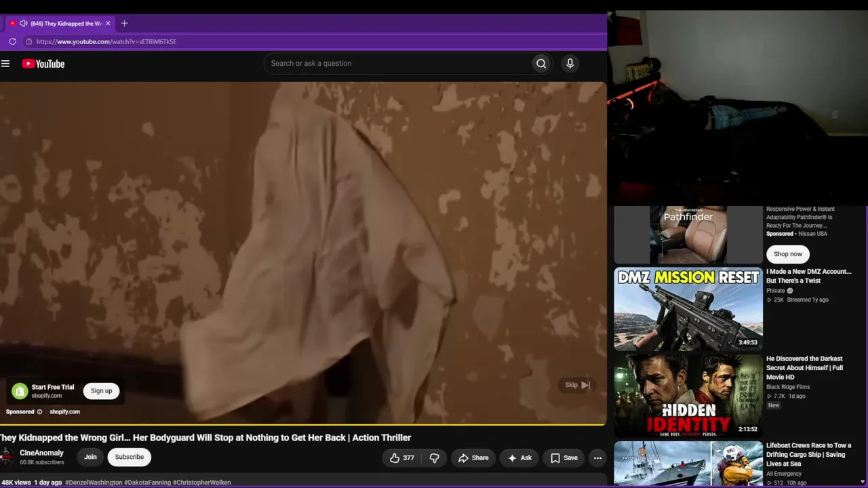Close the 'They Kidnapped the Wr...' tab

108,23
